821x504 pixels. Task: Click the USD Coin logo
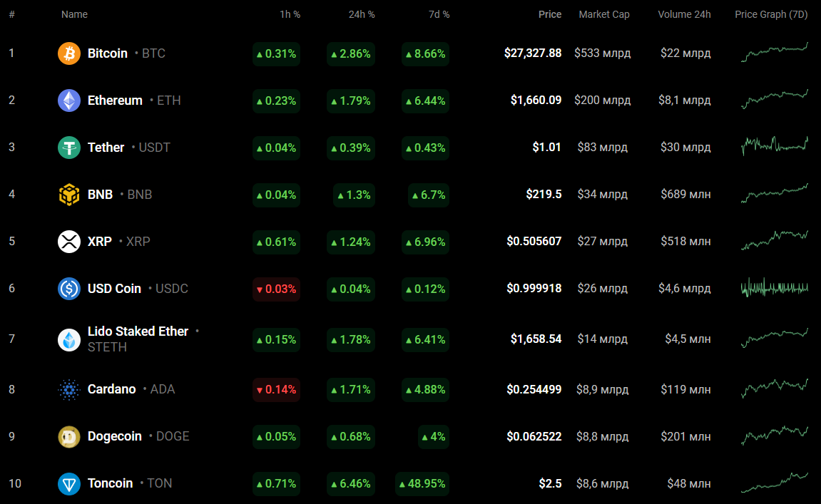69,289
